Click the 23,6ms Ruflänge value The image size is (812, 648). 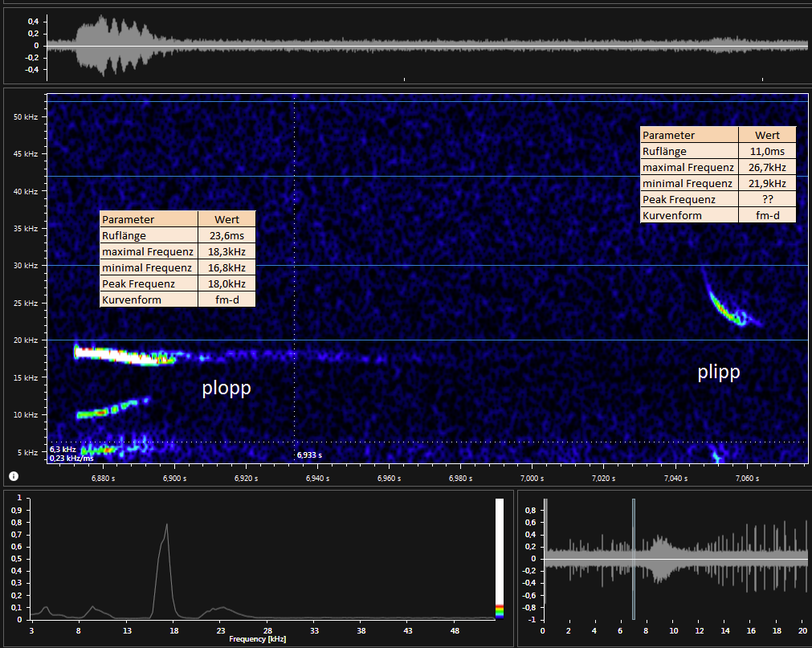[226, 235]
